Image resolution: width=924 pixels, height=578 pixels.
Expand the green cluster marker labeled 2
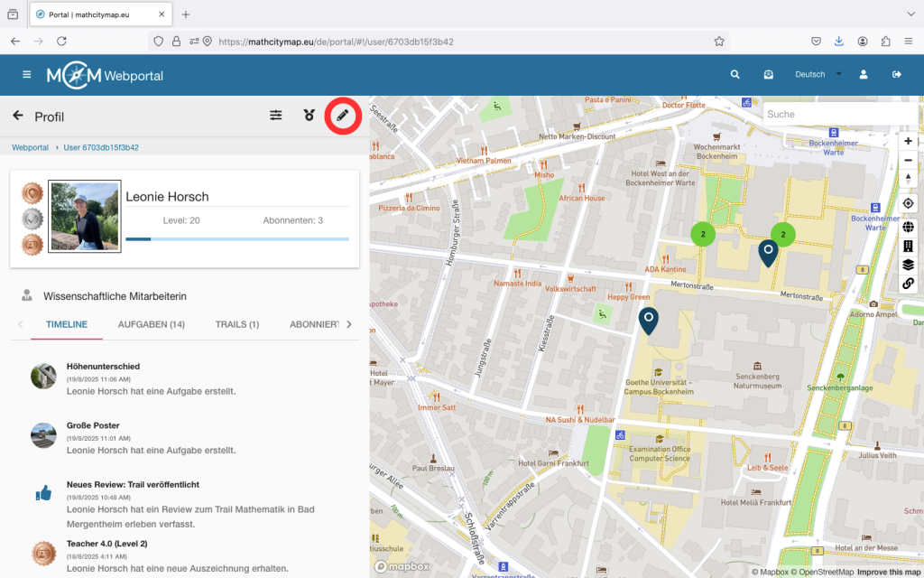pos(703,234)
